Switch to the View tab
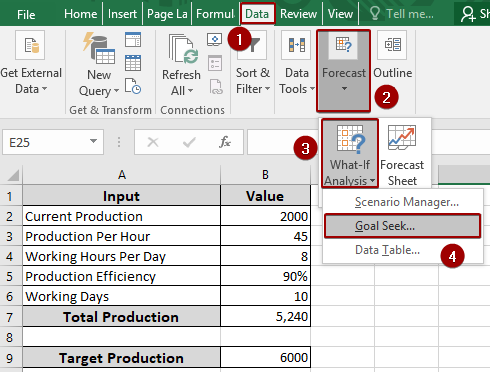Viewport: 490px width, 372px height. [340, 14]
